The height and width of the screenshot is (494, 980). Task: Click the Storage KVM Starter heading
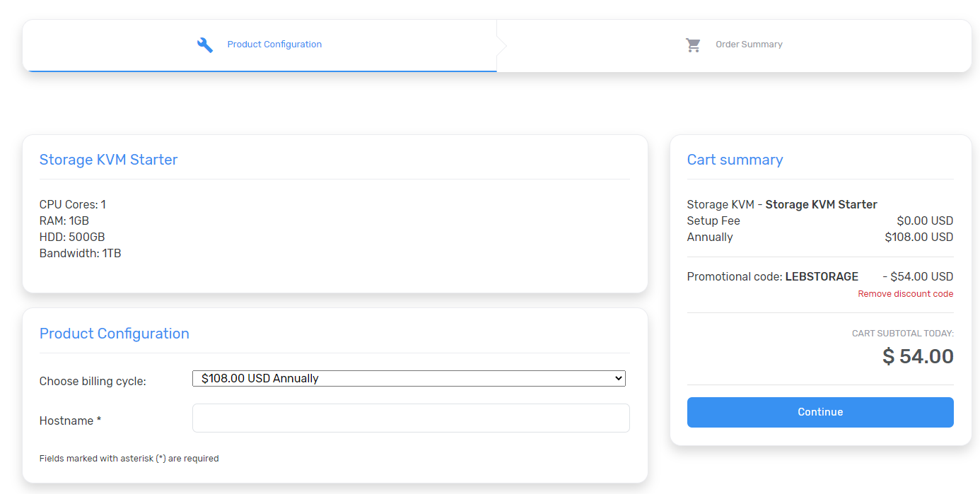click(108, 160)
